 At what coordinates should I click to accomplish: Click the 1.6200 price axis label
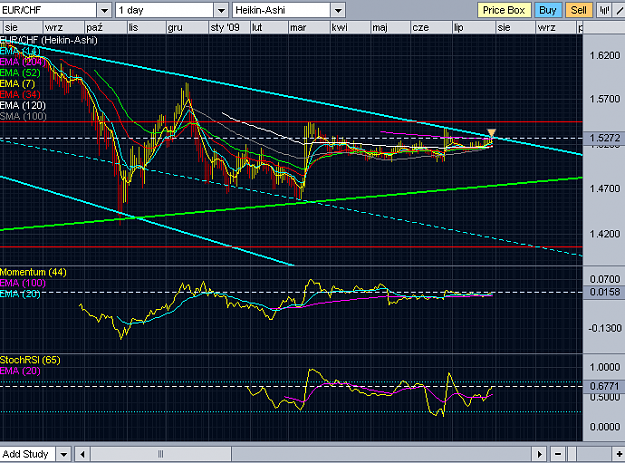(605, 55)
